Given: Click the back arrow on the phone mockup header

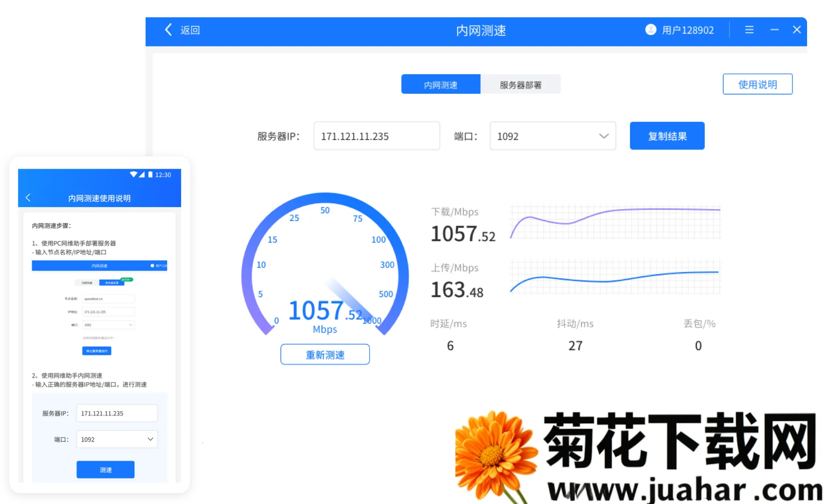Looking at the screenshot, I should [x=28, y=198].
